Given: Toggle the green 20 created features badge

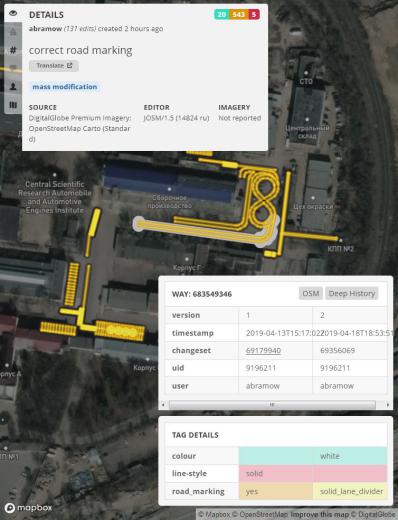Looking at the screenshot, I should (222, 14).
